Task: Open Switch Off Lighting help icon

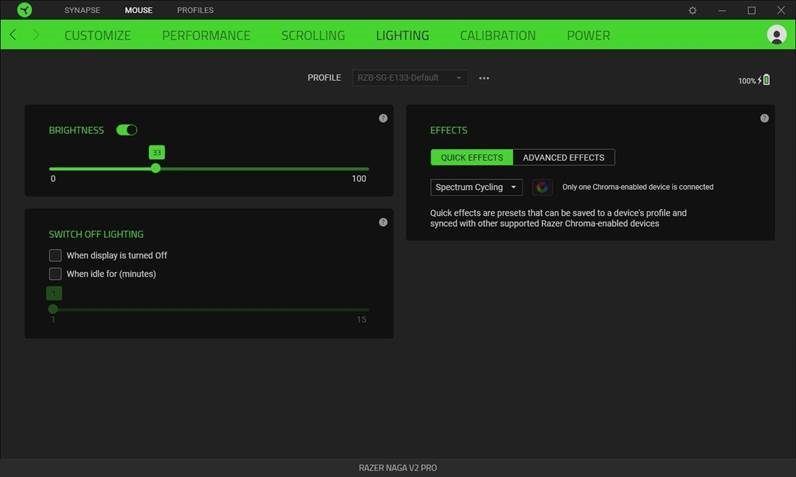Action: [383, 222]
